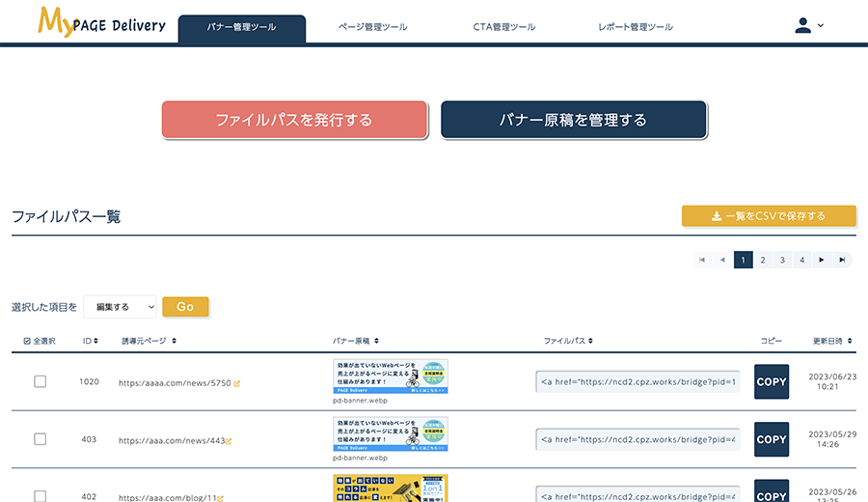Click the ファイルパスを発行する button

[x=294, y=121]
